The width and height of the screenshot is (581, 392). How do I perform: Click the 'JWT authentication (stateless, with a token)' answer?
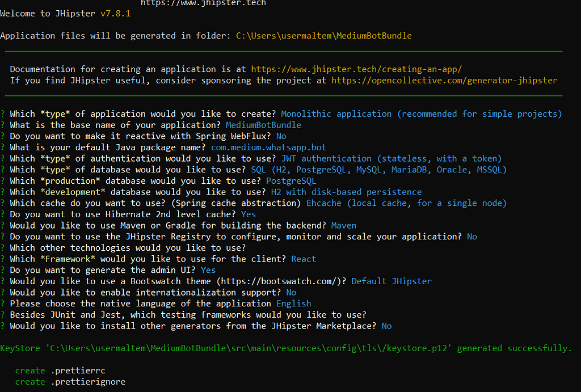[391, 159]
